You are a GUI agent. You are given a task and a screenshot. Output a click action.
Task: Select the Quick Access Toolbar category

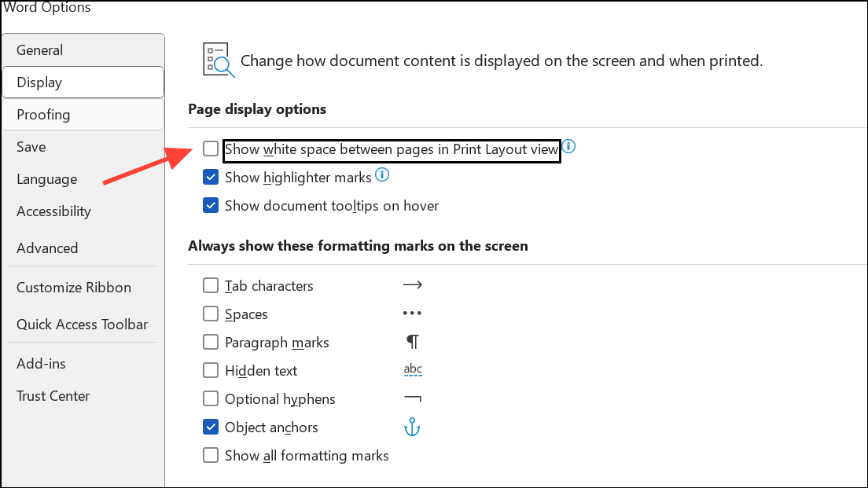pyautogui.click(x=83, y=325)
